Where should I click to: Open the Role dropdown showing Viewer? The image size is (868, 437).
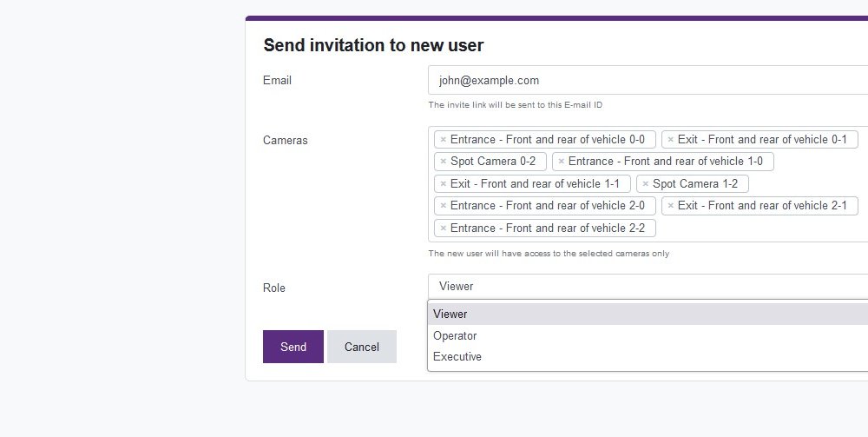[x=648, y=287]
